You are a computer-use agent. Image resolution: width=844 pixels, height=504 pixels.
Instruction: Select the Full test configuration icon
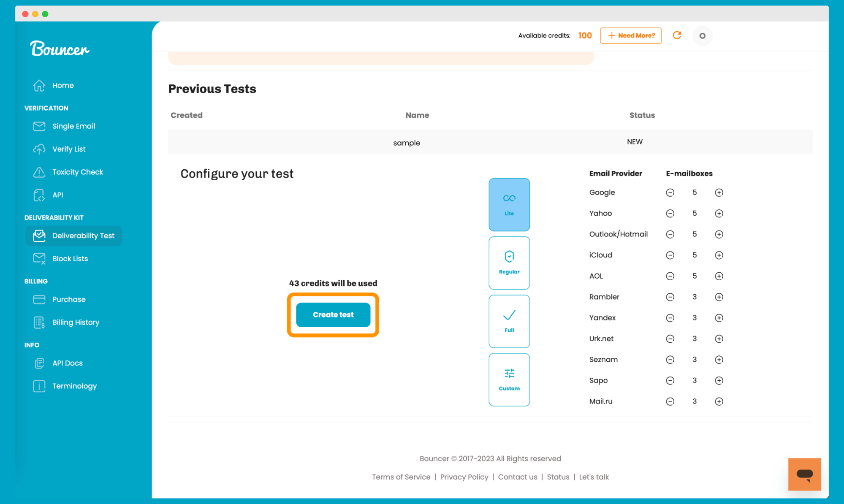pyautogui.click(x=508, y=321)
